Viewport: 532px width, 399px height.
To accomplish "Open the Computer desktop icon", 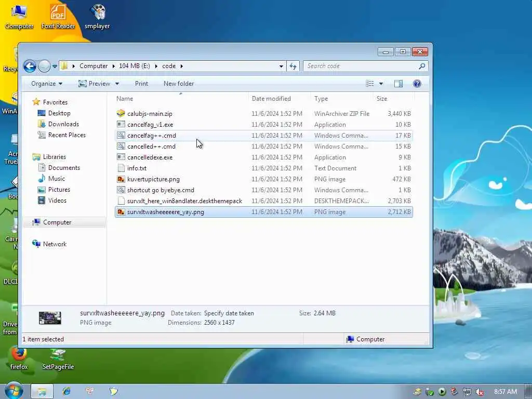I will [x=19, y=17].
